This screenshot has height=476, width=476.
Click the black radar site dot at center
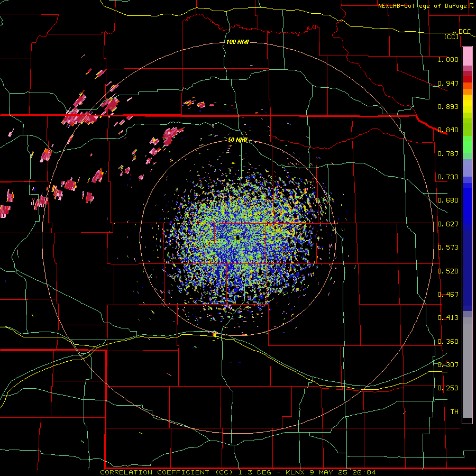point(238,239)
